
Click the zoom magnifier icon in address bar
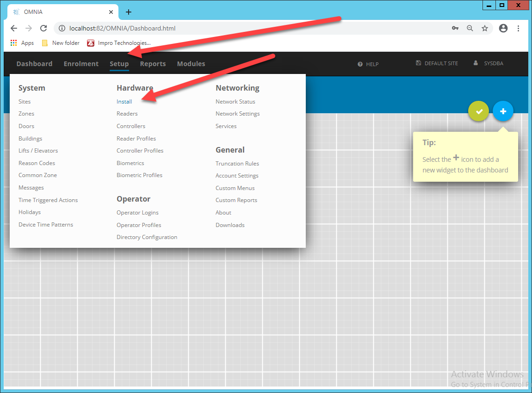470,28
